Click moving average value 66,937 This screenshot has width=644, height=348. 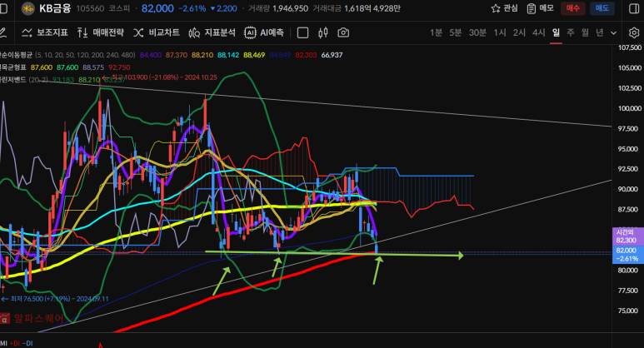332,55
